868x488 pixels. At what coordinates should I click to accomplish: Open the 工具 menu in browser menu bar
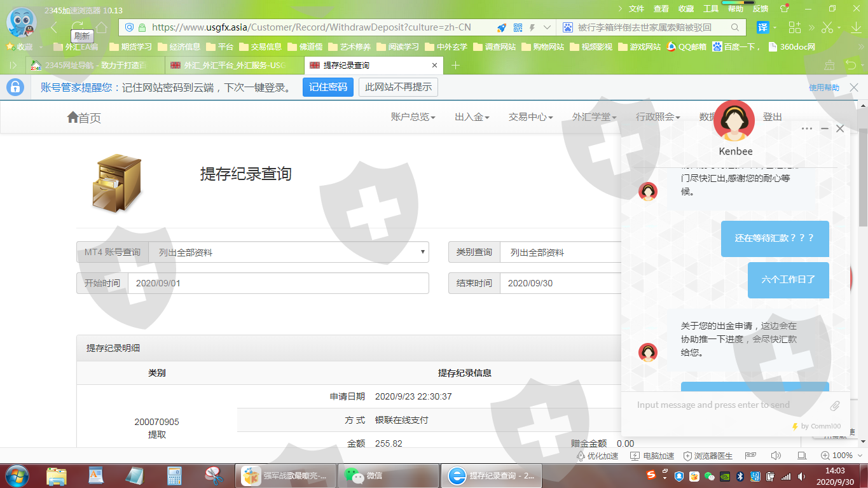711,8
